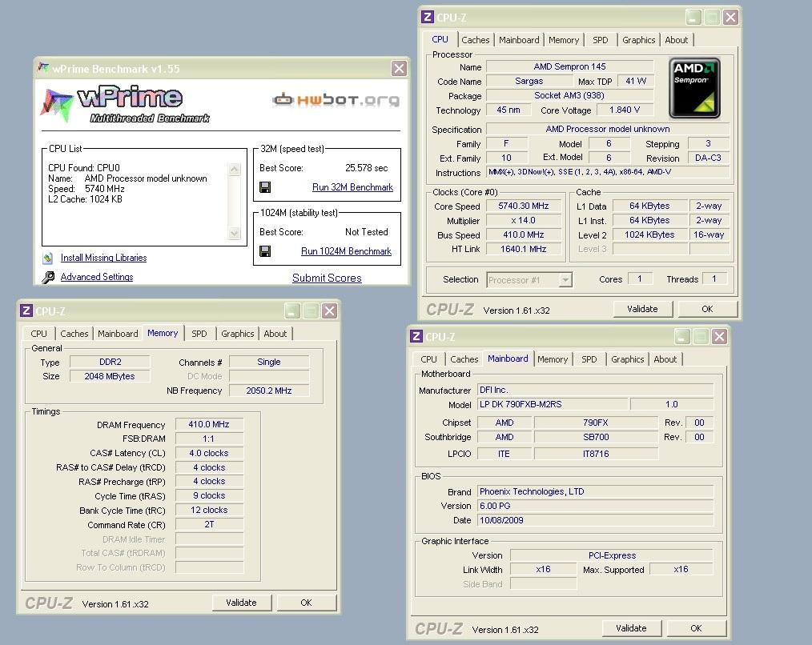Click the floppy disk icon beside Run 1024M Benchmark
The width and height of the screenshot is (812, 645).
click(264, 251)
